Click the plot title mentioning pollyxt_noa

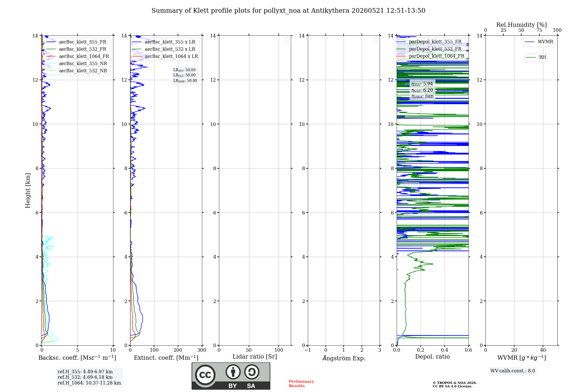pyautogui.click(x=288, y=11)
